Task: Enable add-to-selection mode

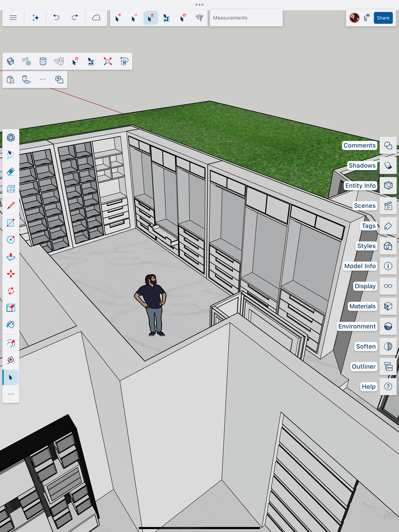Action: click(x=118, y=18)
